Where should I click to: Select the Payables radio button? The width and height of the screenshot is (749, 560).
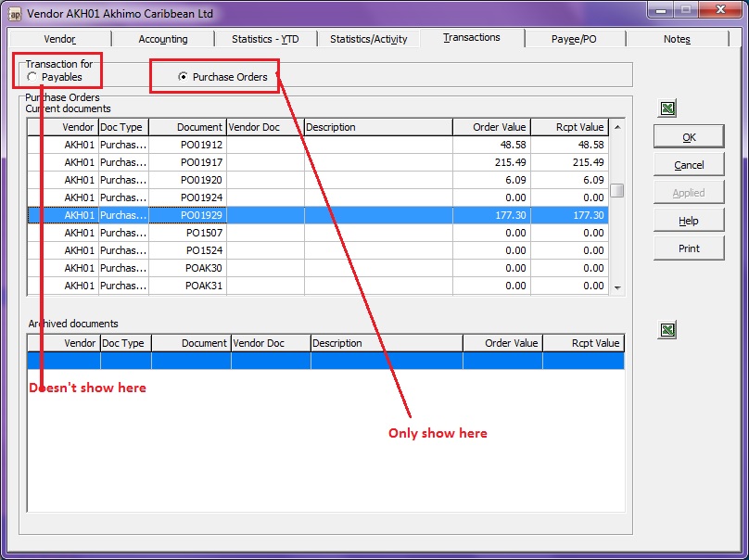coord(33,77)
